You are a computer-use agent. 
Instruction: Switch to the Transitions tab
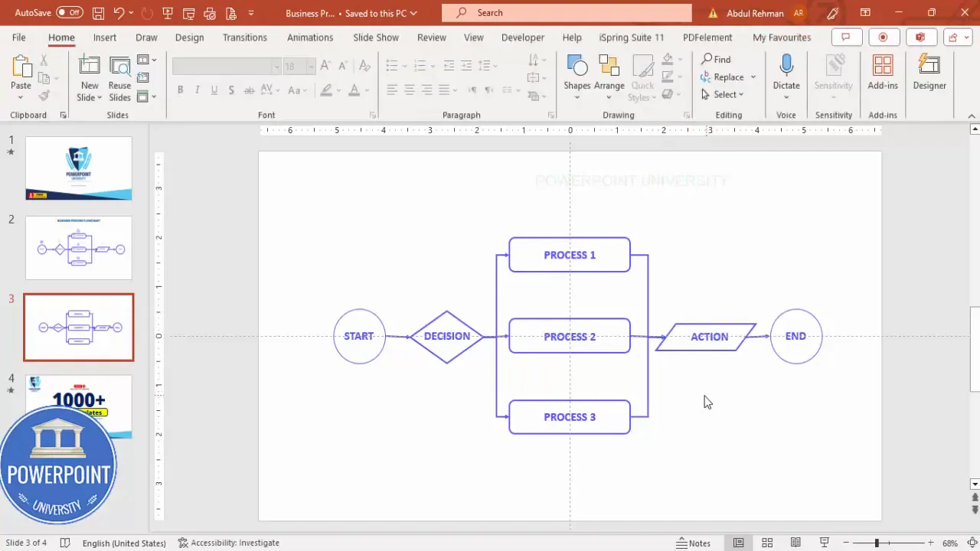(x=245, y=37)
